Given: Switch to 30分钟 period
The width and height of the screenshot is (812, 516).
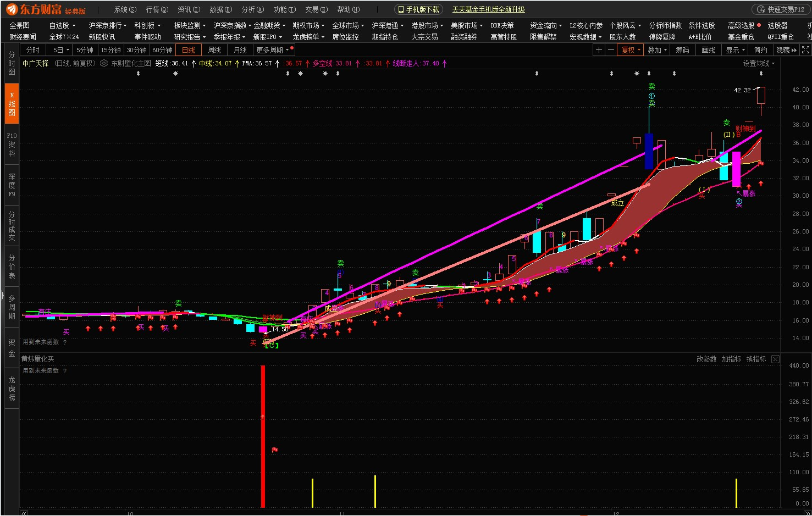Looking at the screenshot, I should [136, 50].
